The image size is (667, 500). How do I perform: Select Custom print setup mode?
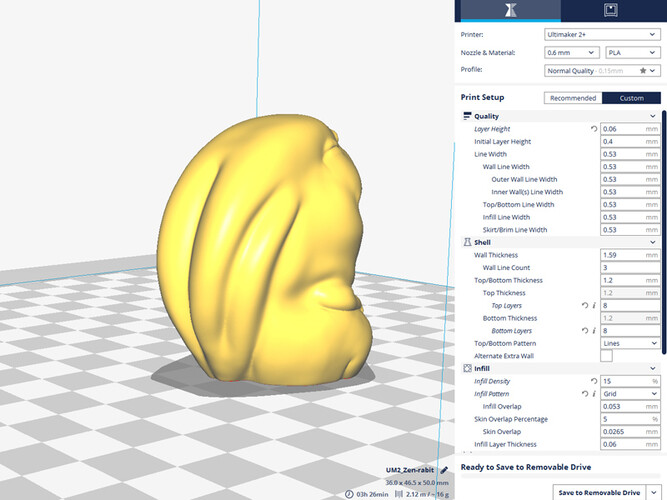pos(631,98)
